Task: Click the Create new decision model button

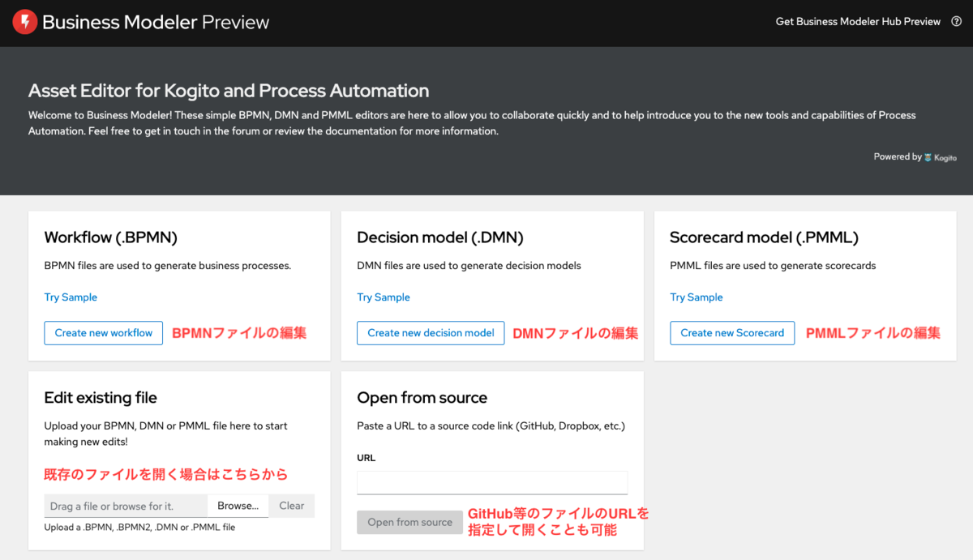Action: (x=431, y=333)
